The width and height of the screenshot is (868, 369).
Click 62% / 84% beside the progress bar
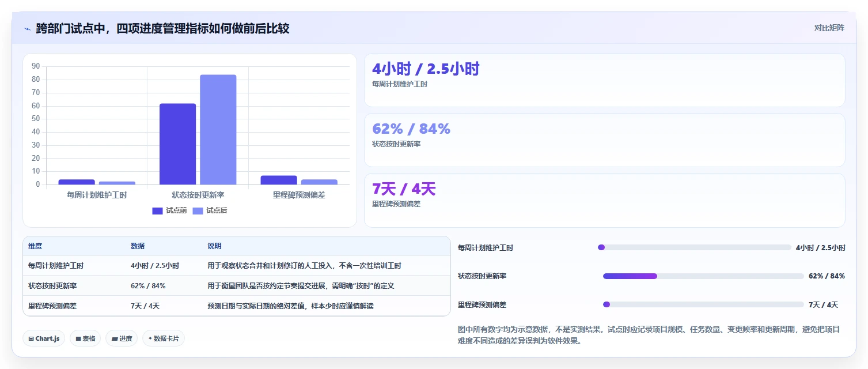(827, 276)
